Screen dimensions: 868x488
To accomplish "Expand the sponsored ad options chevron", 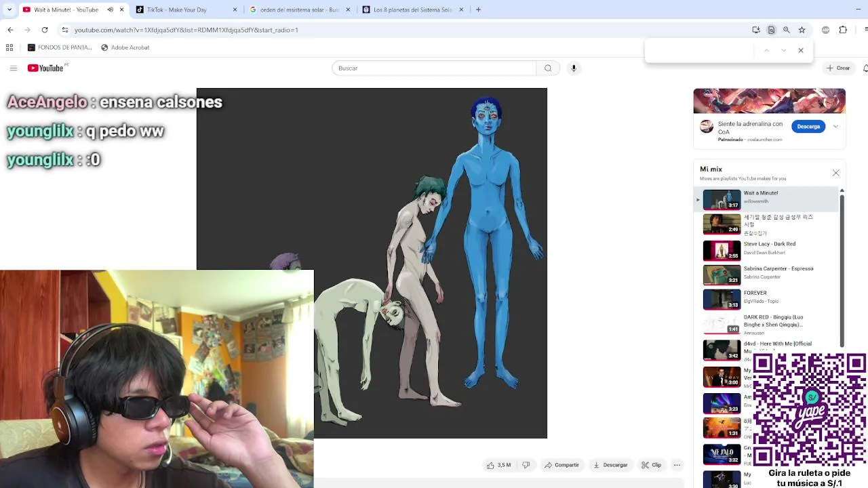I will (x=835, y=126).
